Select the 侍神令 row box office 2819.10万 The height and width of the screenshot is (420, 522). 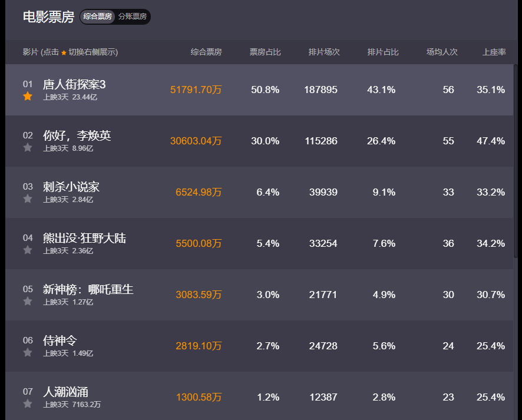[x=199, y=346]
